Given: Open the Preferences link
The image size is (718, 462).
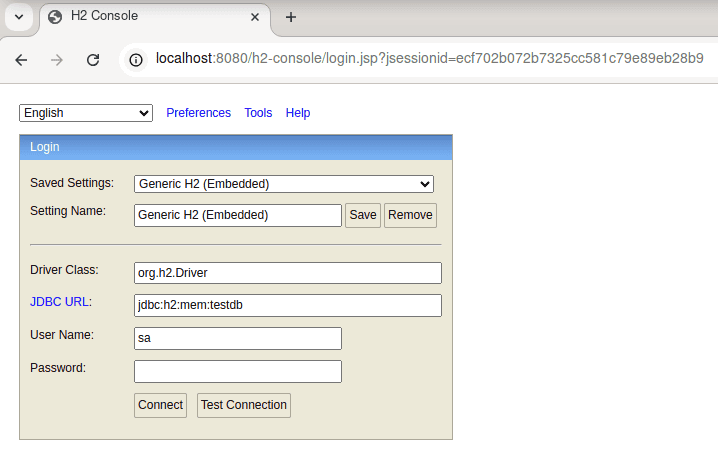Looking at the screenshot, I should [198, 113].
